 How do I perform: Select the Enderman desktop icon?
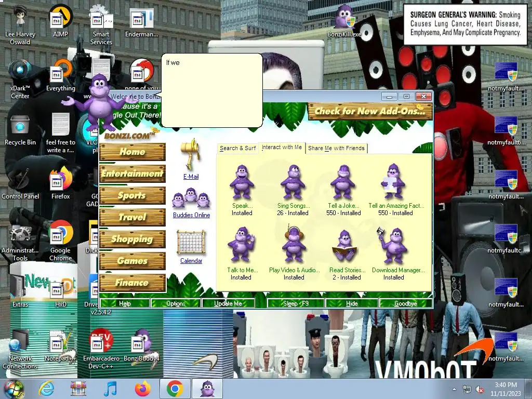click(x=141, y=22)
